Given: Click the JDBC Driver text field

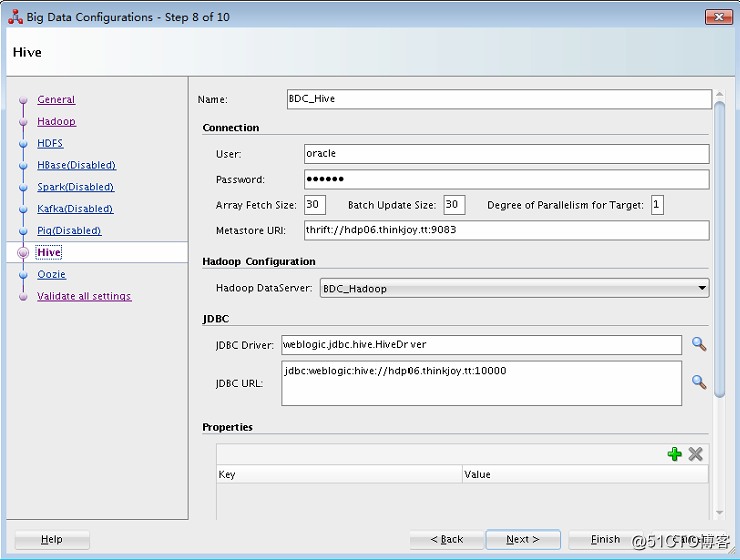Looking at the screenshot, I should [x=481, y=345].
